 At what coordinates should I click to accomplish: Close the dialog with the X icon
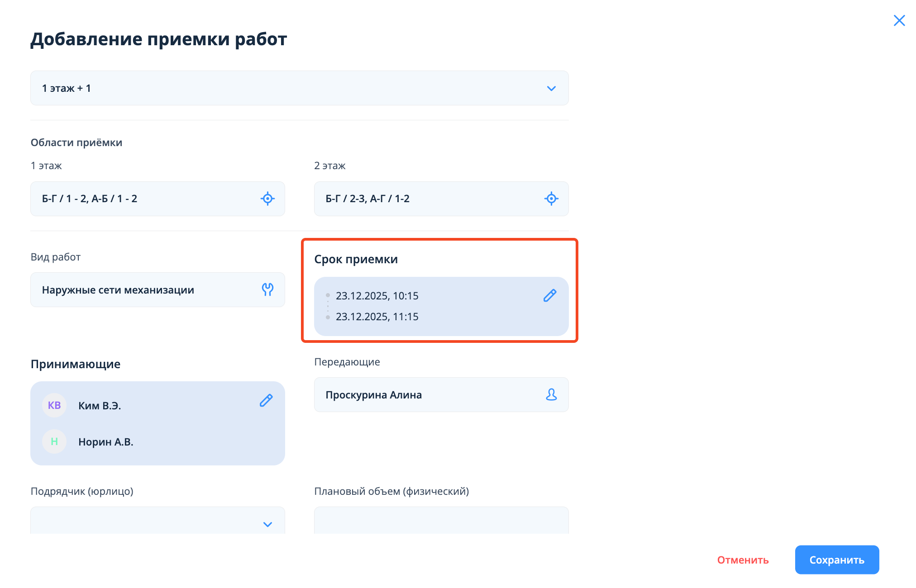[x=899, y=21]
